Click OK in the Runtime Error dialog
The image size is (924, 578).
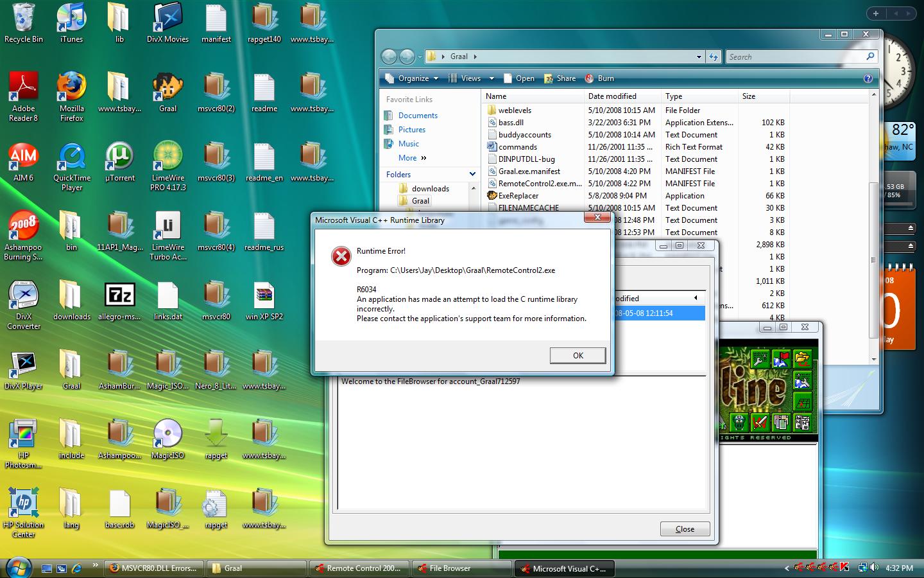577,356
